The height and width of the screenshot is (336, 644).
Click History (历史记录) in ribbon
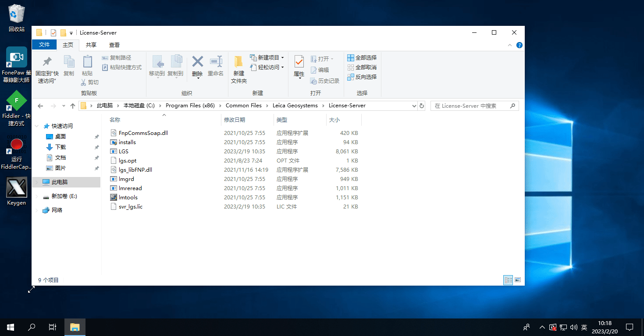coord(325,81)
